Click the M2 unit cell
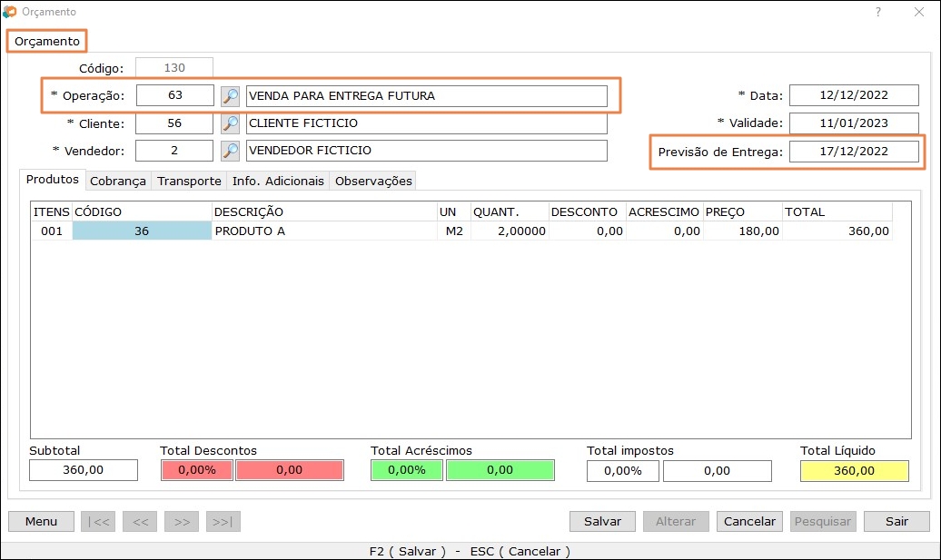 [x=454, y=231]
